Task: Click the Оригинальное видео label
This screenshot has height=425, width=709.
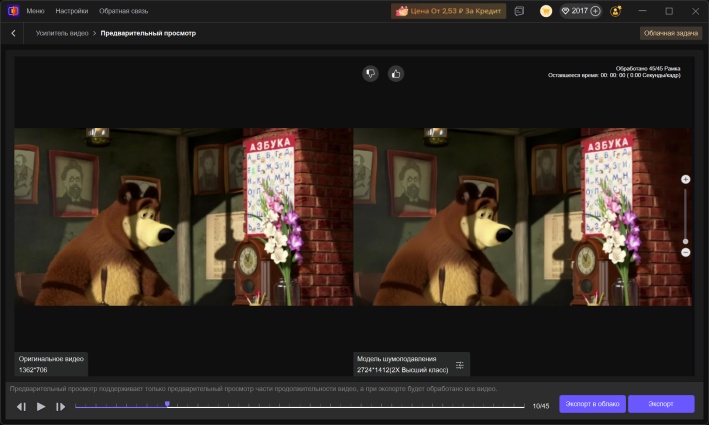Action: tap(51, 359)
